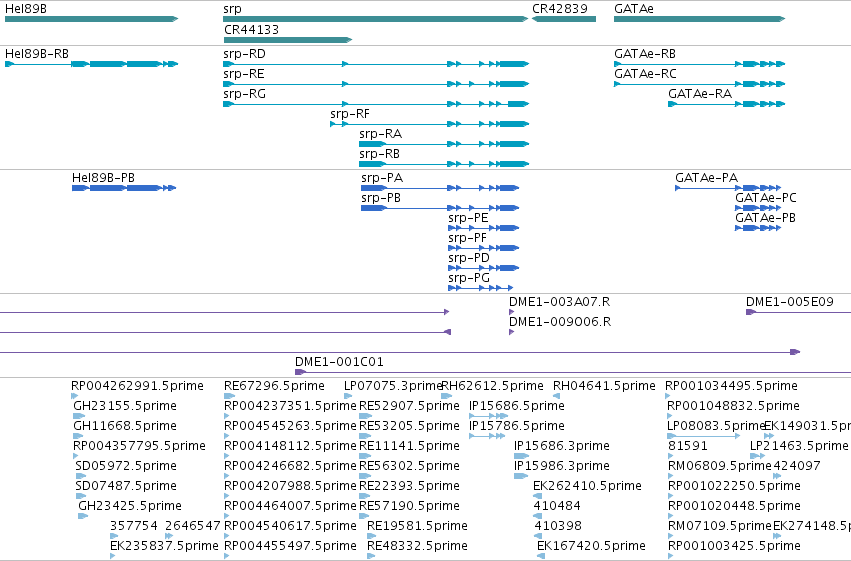Select the srp-RB transcript
Viewport: 851px width, 561px height.
click(x=443, y=164)
